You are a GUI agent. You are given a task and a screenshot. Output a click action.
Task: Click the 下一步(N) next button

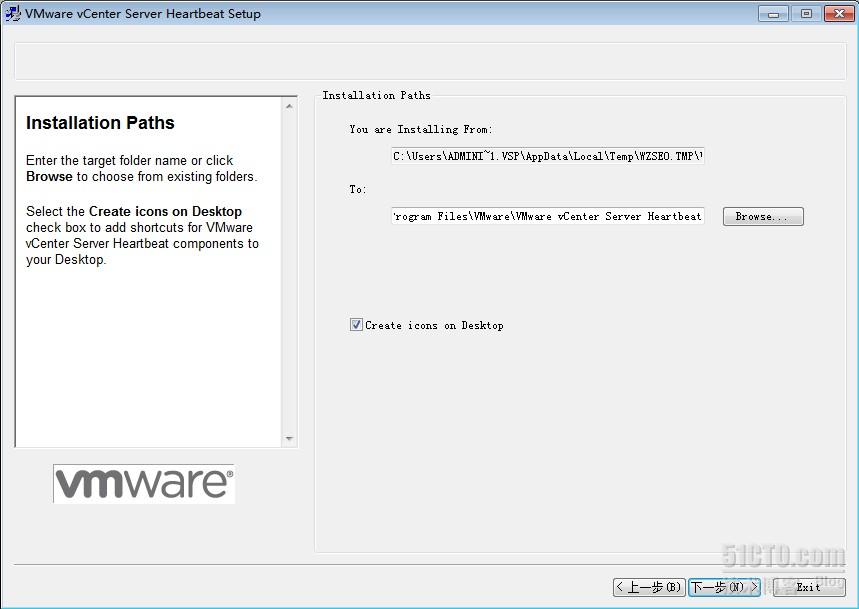coord(724,587)
